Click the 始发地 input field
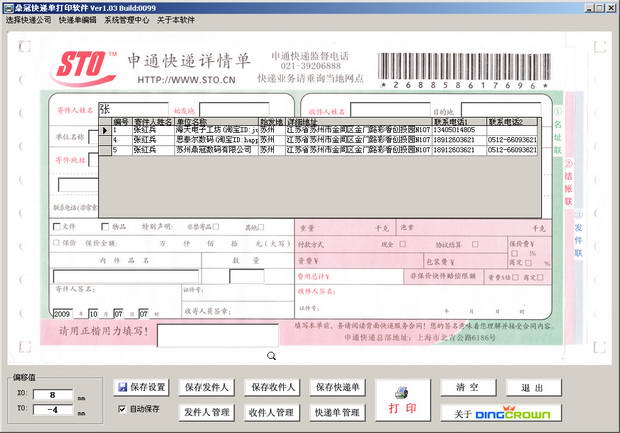The height and width of the screenshot is (433, 620). (x=234, y=110)
